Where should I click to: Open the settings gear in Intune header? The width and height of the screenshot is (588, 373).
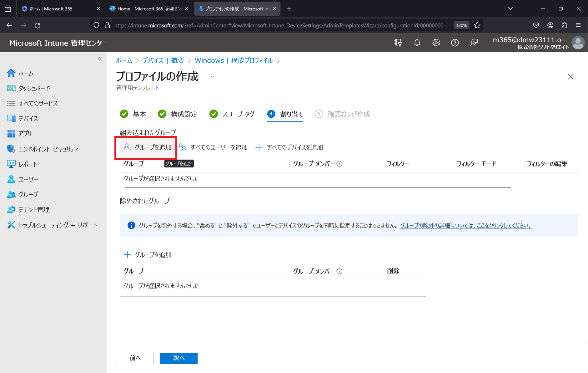pyautogui.click(x=436, y=43)
